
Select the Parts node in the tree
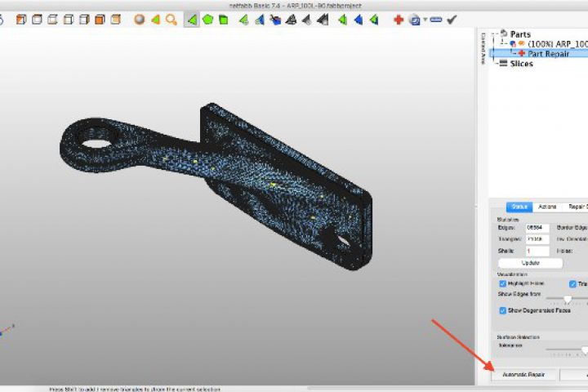(x=520, y=34)
